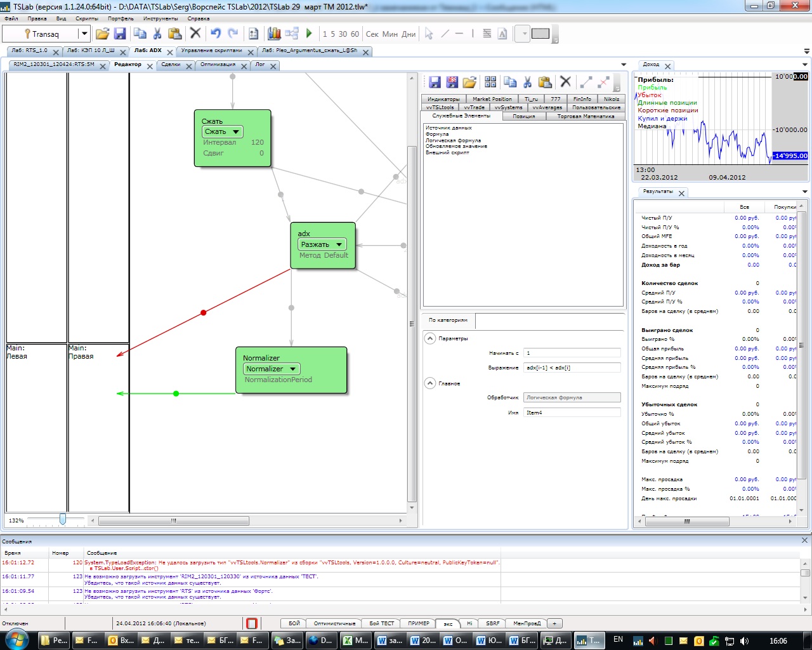Click the undo arrow in the main toolbar
This screenshot has width=812, height=650.
216,34
